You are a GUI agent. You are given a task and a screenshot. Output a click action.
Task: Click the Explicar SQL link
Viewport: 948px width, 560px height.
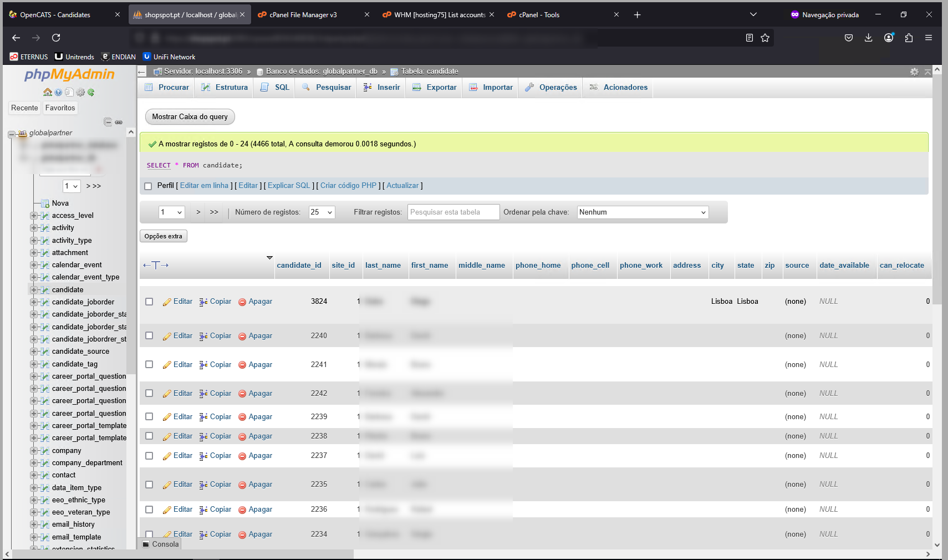coord(289,186)
